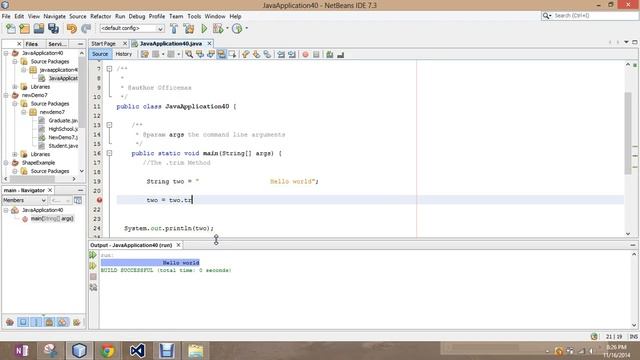The image size is (640, 360).
Task: Click the Uncomment icon in editor toolbar
Action: click(340, 54)
